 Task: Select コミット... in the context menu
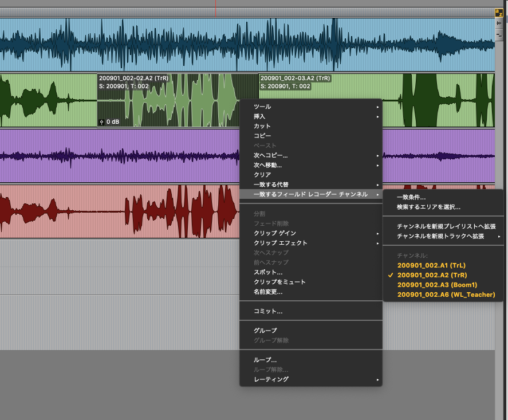click(x=311, y=311)
